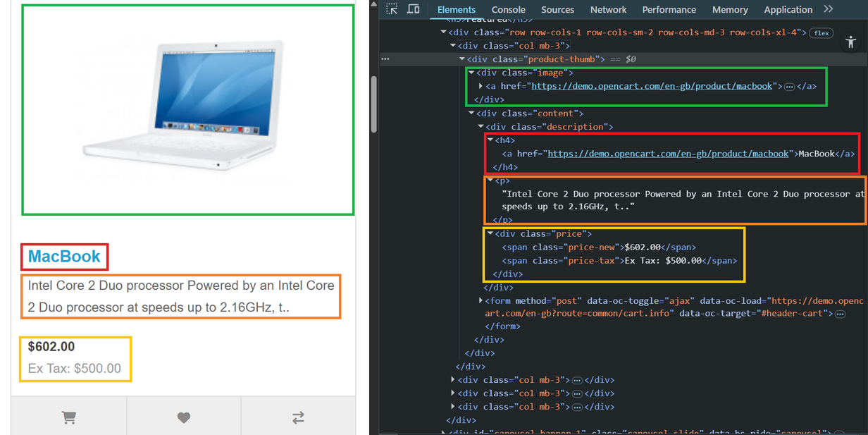Click the Intel Core 2 Duo description on card
This screenshot has width=868, height=435.
point(181,297)
